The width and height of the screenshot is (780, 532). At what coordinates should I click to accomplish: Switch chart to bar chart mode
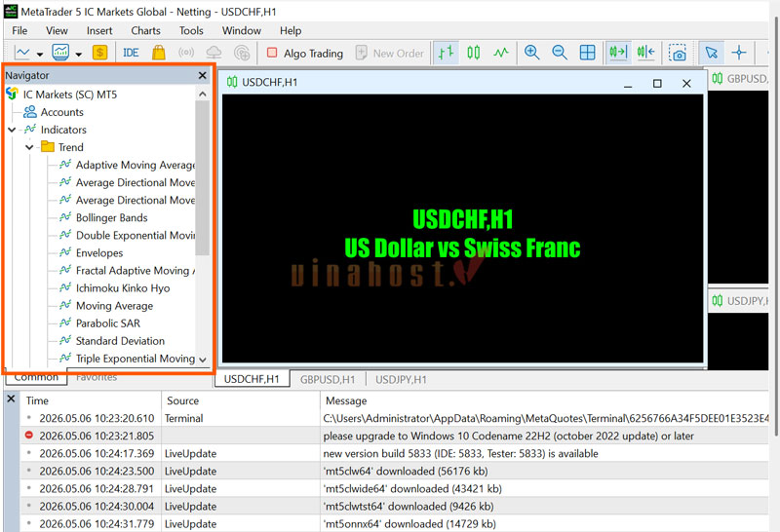[x=446, y=53]
